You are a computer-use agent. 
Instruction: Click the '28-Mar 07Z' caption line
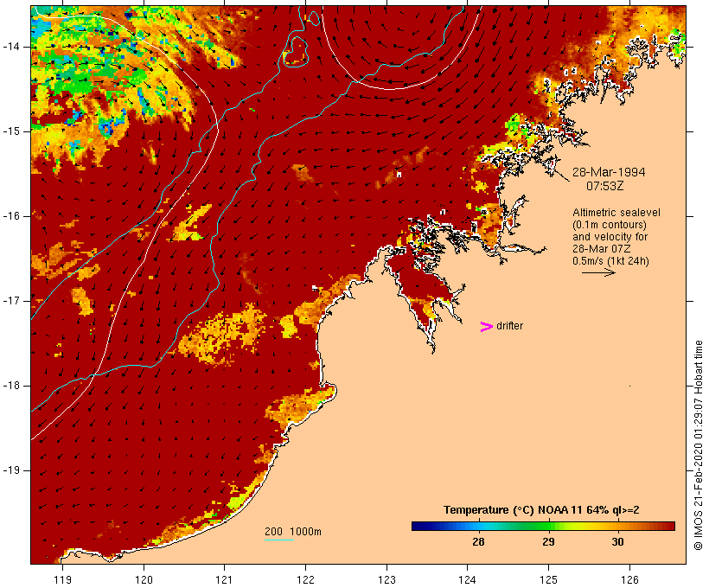point(602,249)
